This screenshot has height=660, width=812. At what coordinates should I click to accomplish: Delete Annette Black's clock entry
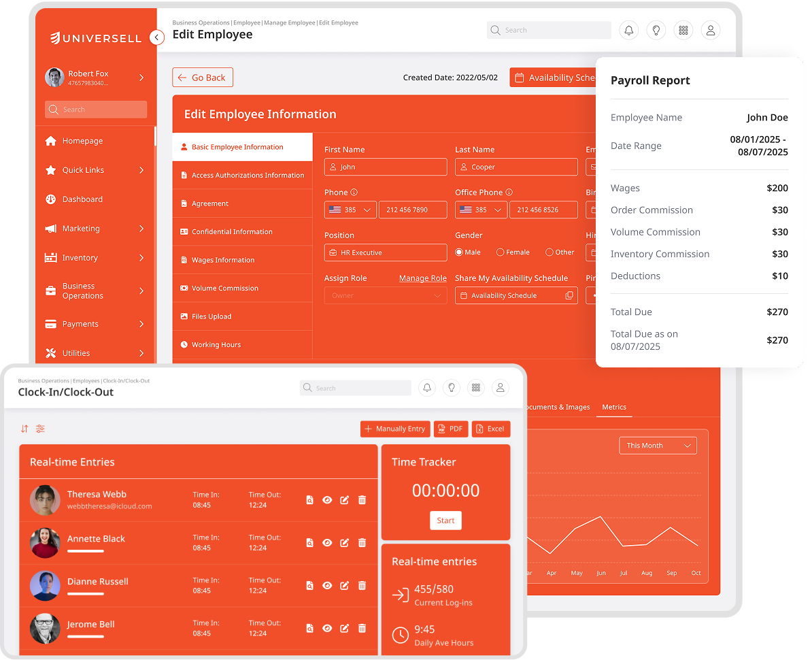362,542
